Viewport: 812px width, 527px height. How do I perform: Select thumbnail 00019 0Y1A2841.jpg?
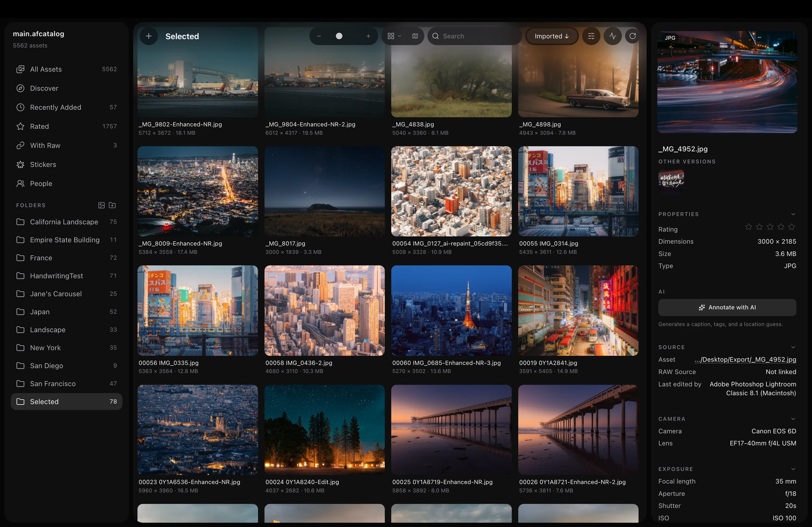coord(578,311)
